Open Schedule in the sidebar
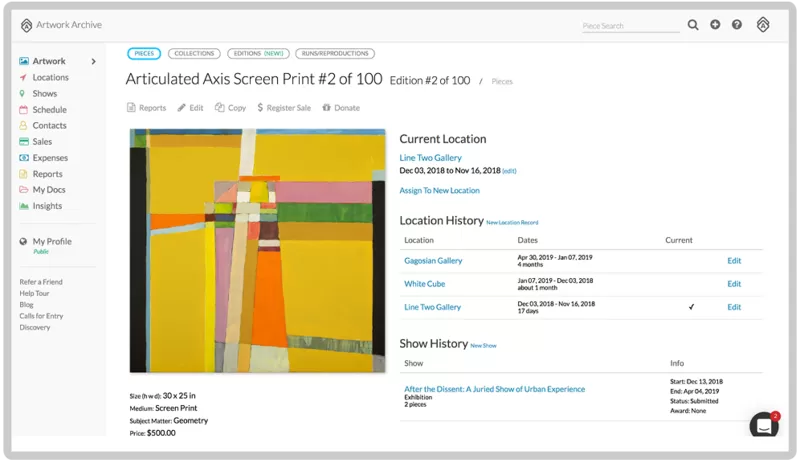 tap(49, 110)
